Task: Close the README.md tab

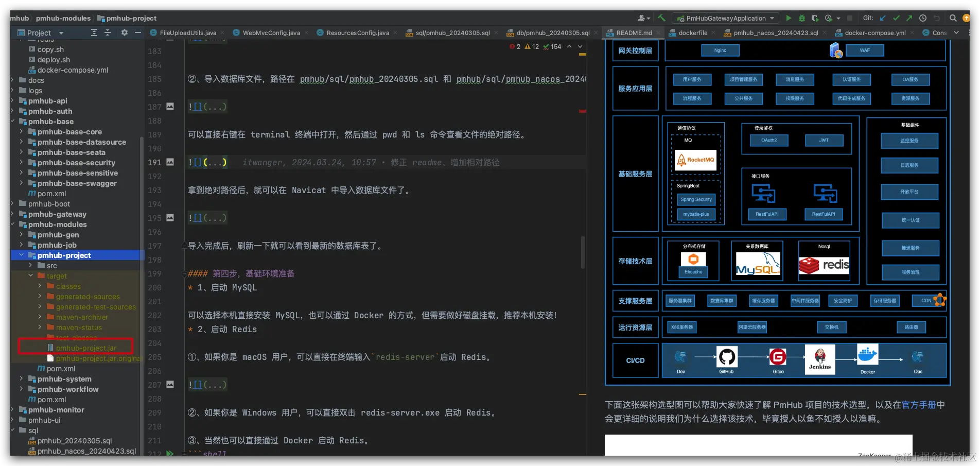Action: pos(658,32)
